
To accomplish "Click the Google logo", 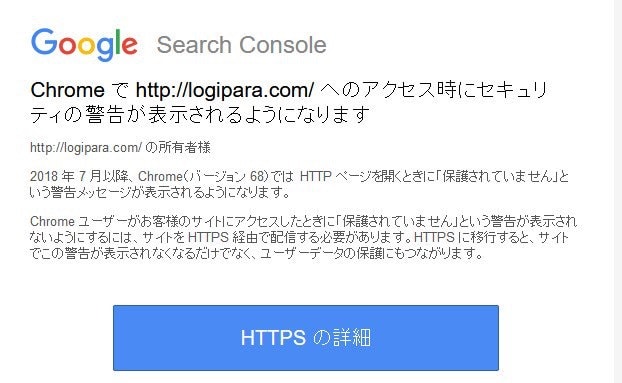I will [x=84, y=44].
